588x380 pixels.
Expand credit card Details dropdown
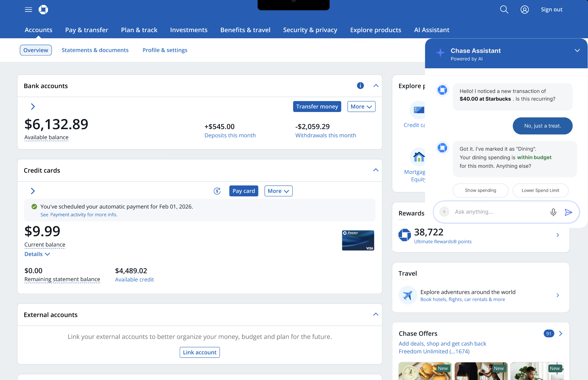click(x=37, y=254)
